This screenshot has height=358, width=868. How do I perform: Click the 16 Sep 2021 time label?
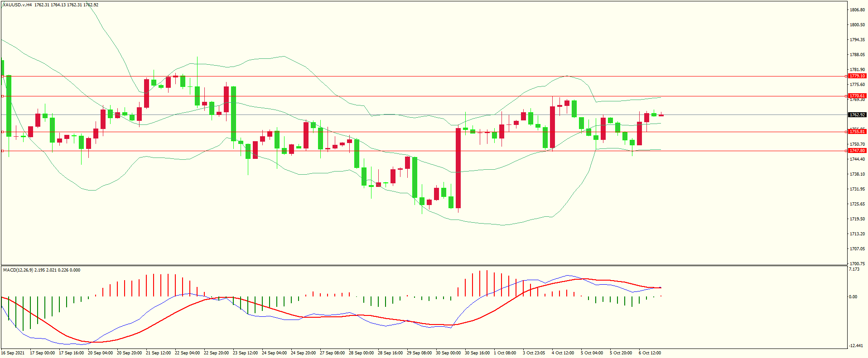(x=13, y=353)
